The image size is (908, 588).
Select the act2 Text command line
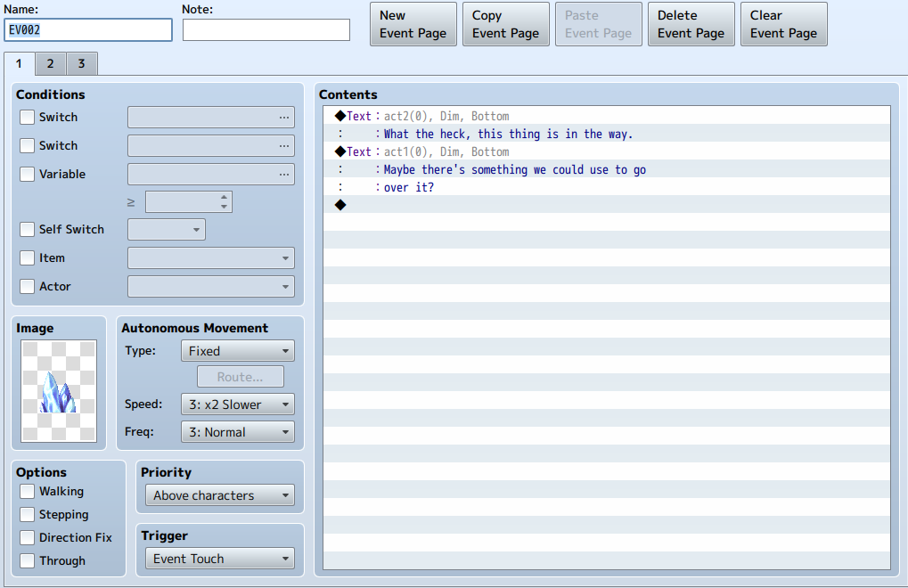(x=606, y=117)
